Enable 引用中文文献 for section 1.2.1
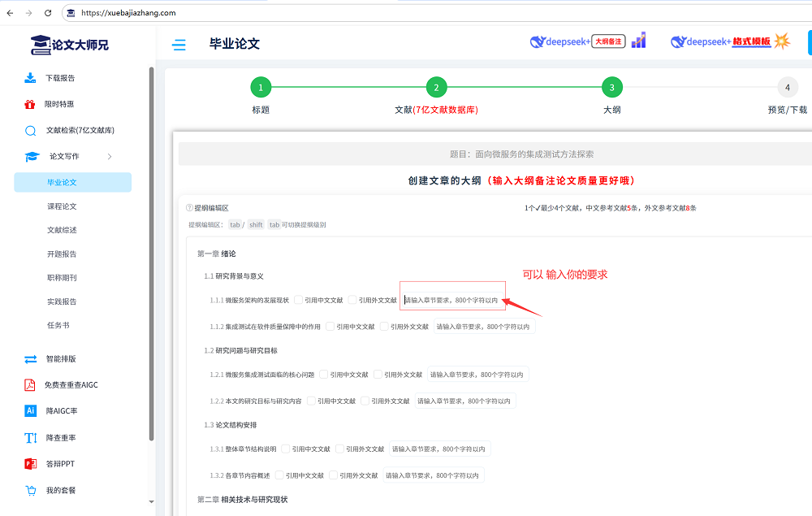Screen dimensions: 812x516 324,375
